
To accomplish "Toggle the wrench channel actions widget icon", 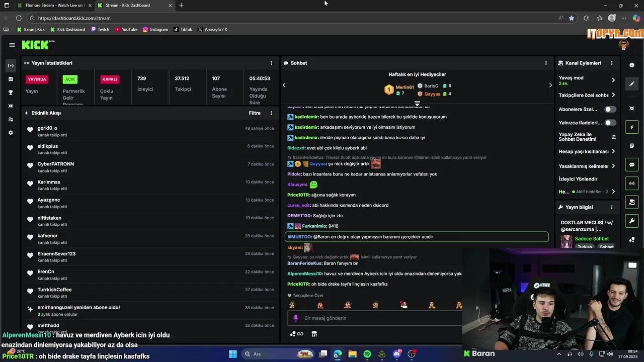I will pyautogui.click(x=632, y=221).
